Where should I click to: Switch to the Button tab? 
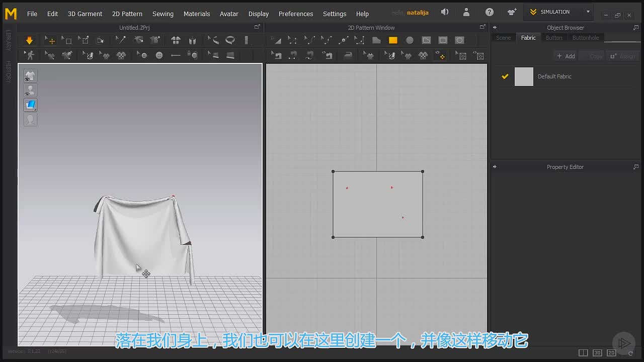(554, 38)
